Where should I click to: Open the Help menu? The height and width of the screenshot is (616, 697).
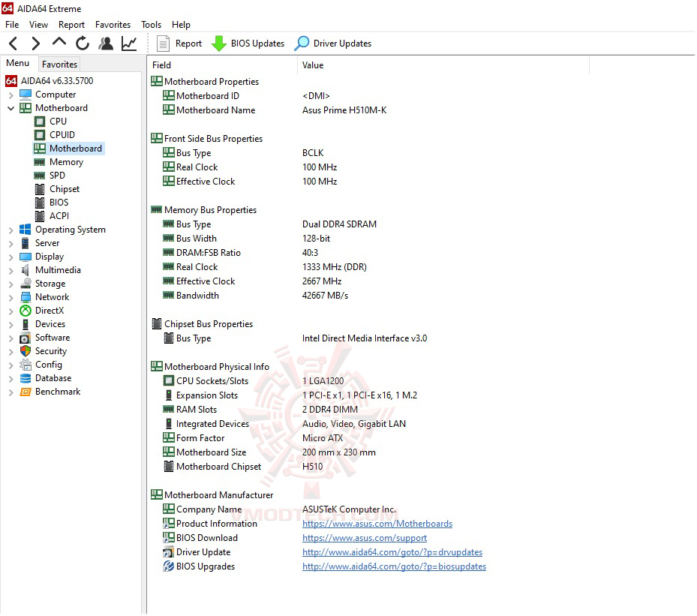(x=181, y=25)
